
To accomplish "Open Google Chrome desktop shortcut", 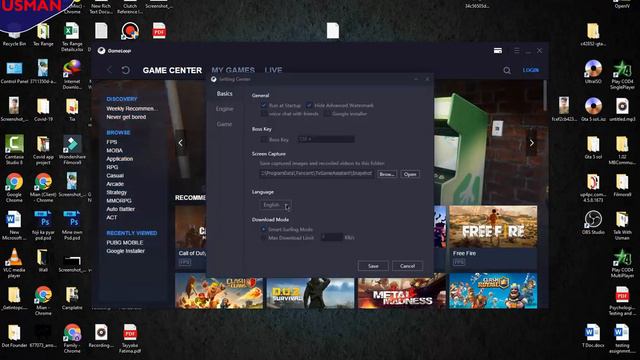I will pyautogui.click(x=14, y=187).
